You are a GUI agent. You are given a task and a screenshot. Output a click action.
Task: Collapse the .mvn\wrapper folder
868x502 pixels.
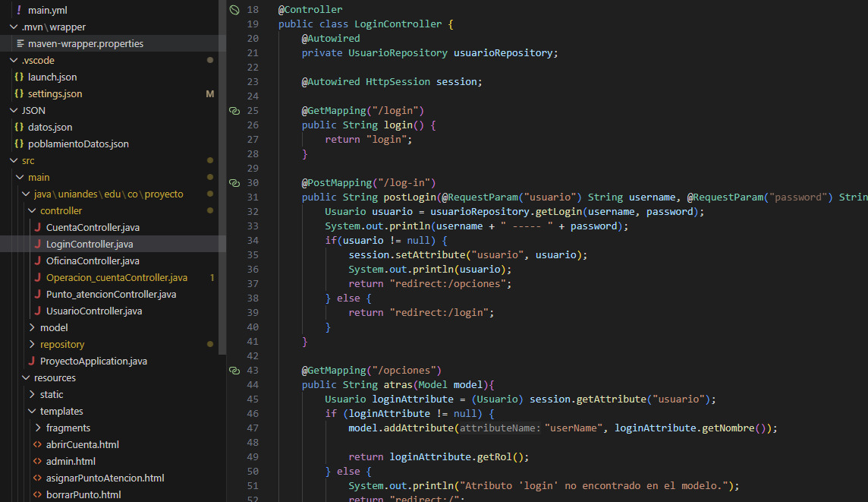click(14, 27)
